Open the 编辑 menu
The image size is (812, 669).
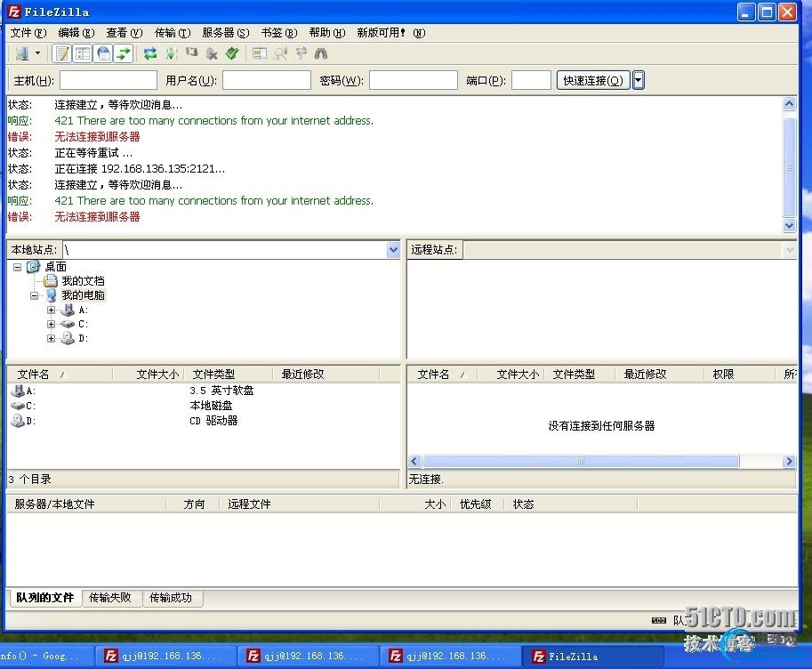tap(76, 33)
